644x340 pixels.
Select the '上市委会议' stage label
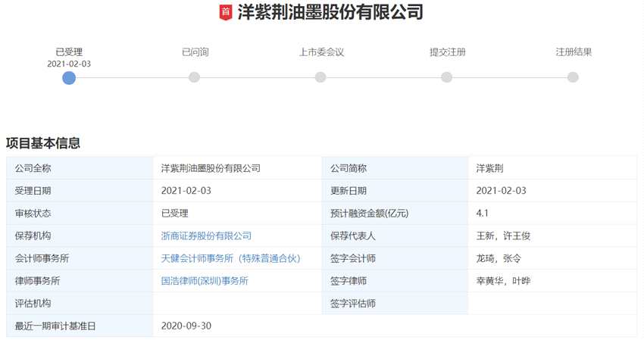click(x=321, y=52)
